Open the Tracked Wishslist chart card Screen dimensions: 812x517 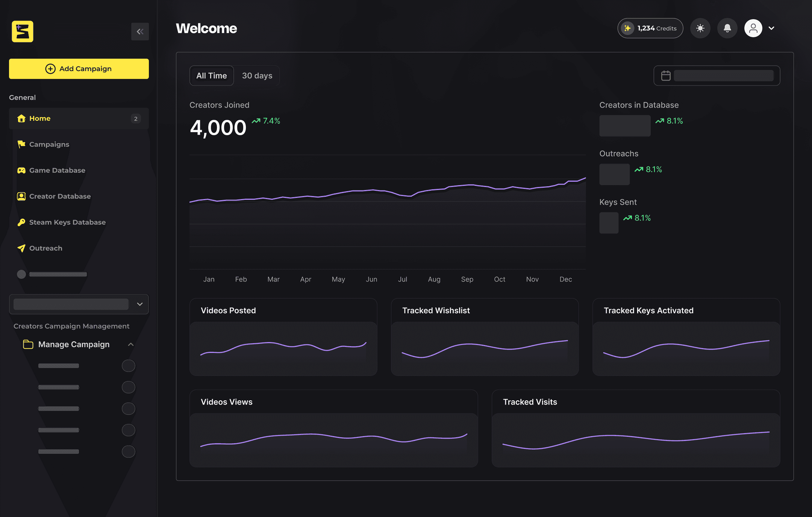point(485,337)
